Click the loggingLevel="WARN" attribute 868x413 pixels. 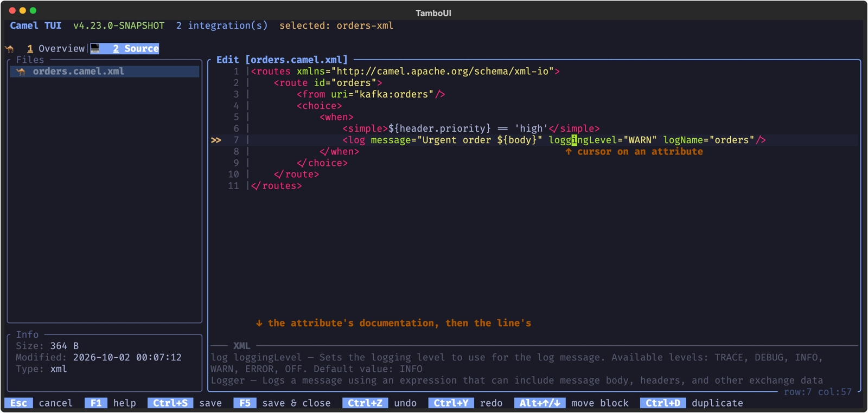603,140
